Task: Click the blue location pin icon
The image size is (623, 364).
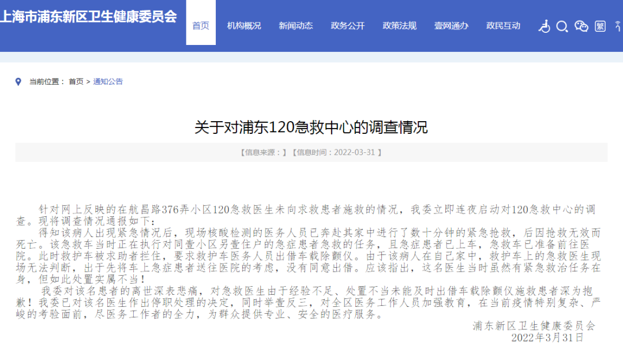Action: [x=18, y=81]
